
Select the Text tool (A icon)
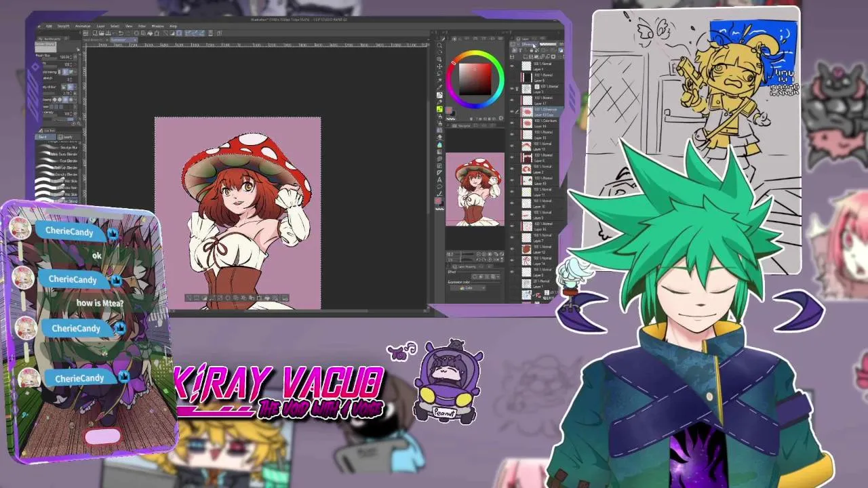point(439,180)
